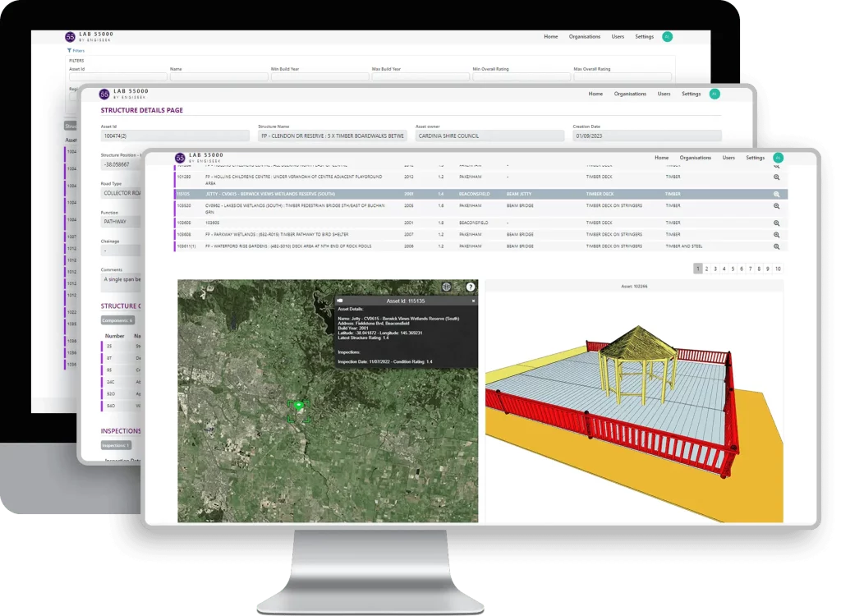
Task: Open Settings in the front window navbar
Action: click(x=755, y=158)
